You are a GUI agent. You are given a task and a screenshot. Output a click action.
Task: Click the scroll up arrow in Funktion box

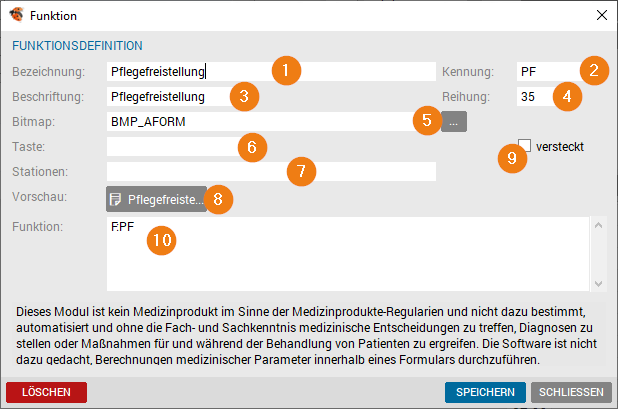598,225
